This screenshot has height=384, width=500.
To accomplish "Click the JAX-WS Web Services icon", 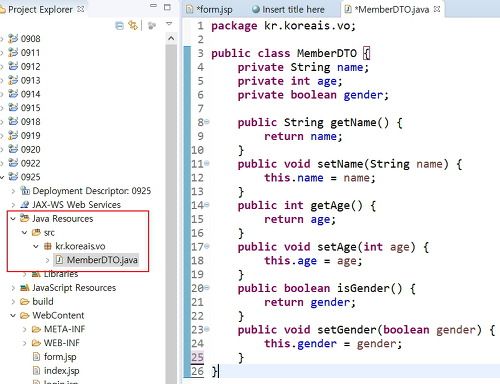I will pyautogui.click(x=25, y=205).
